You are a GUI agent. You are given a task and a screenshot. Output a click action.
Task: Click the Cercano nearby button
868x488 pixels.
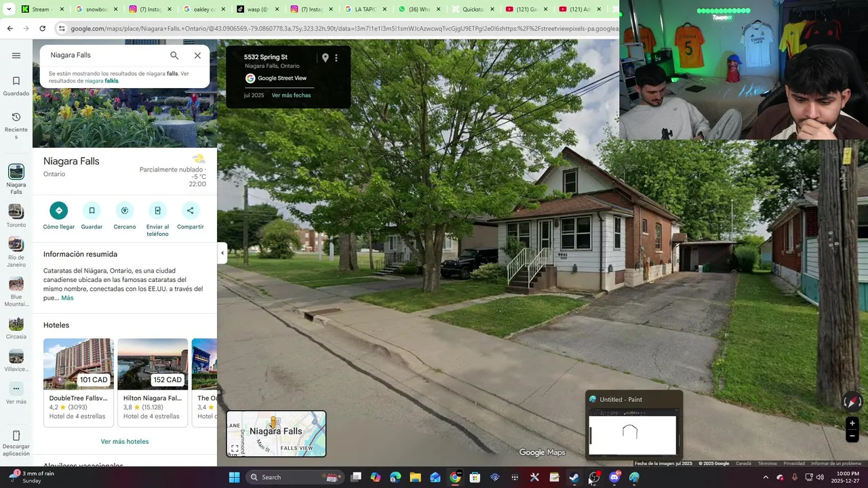click(x=125, y=217)
